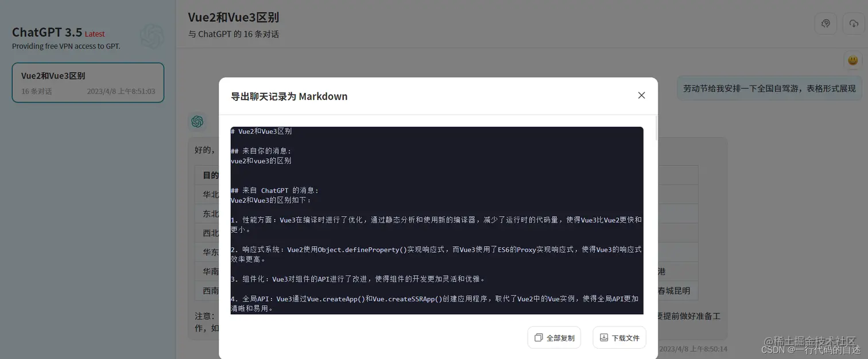The height and width of the screenshot is (359, 868).
Task: Click the copy icon inside 全部复制 button
Action: pyautogui.click(x=538, y=338)
